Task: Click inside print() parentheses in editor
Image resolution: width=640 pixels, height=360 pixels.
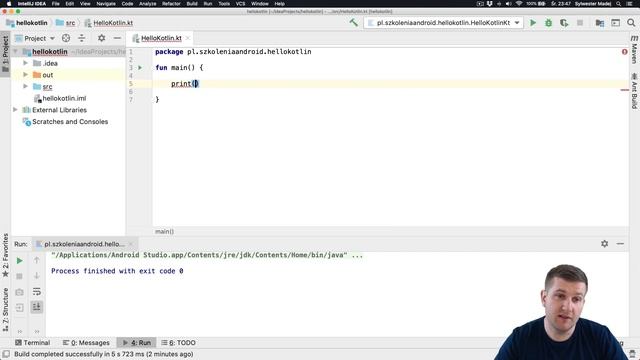Action: tap(195, 84)
